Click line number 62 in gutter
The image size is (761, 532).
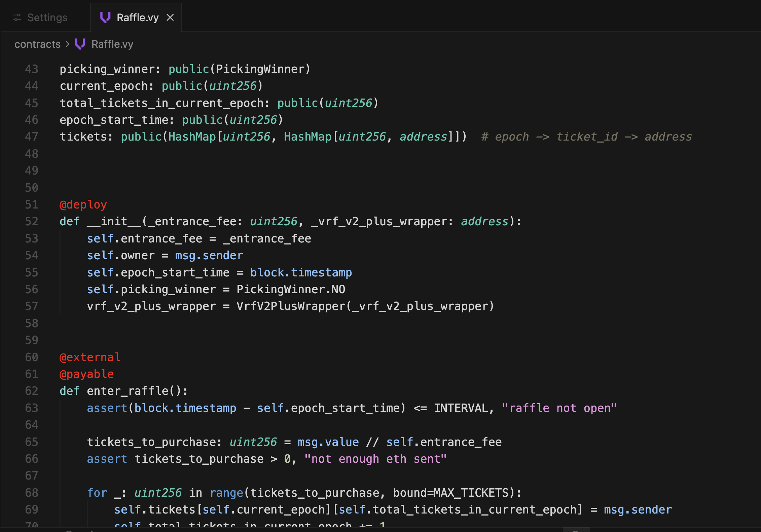(32, 391)
